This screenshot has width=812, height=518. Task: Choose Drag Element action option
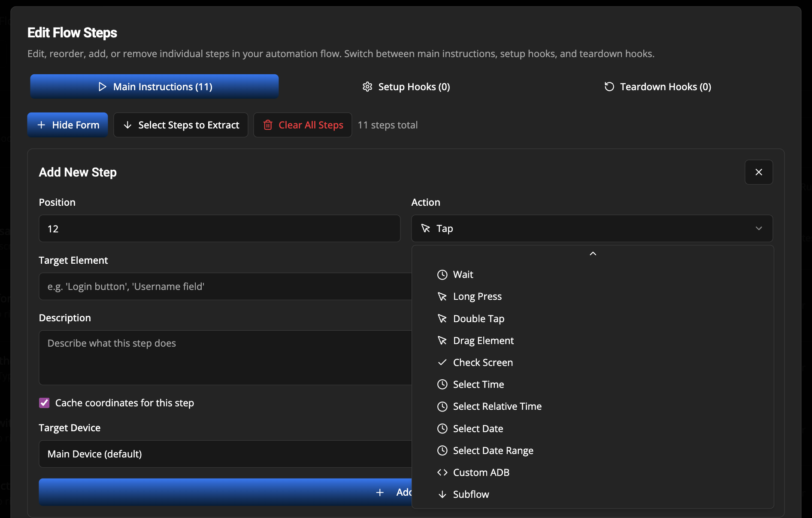click(x=592, y=341)
